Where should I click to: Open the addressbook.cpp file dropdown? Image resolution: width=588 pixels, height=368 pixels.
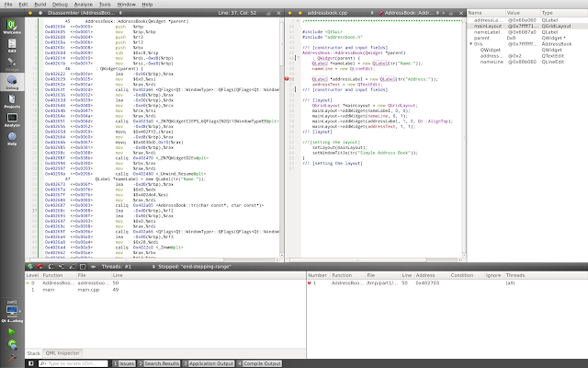click(341, 13)
